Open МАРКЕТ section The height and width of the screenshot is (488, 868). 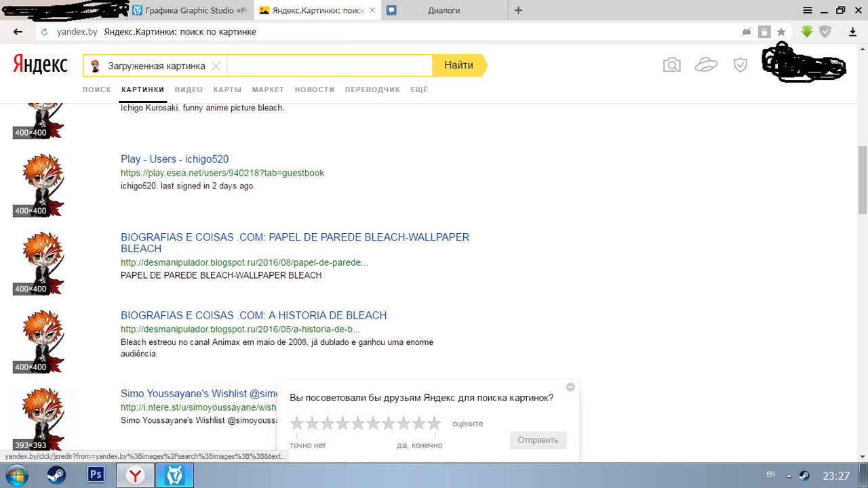coord(268,89)
